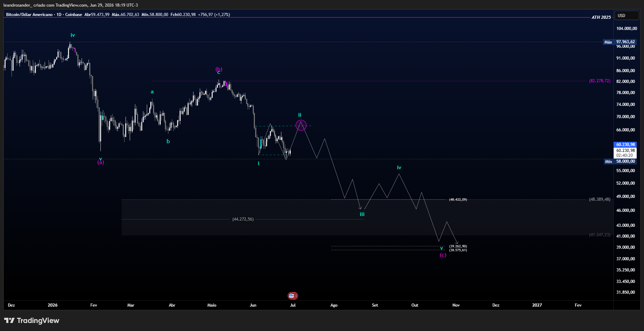Click the 104.000,00 price axis value

[x=627, y=29]
